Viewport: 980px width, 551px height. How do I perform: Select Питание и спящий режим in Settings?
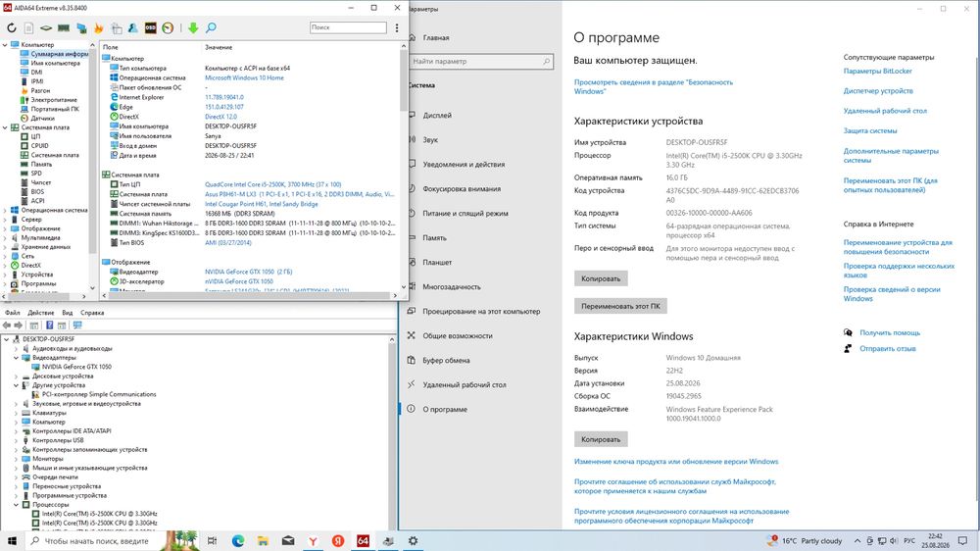click(x=465, y=214)
